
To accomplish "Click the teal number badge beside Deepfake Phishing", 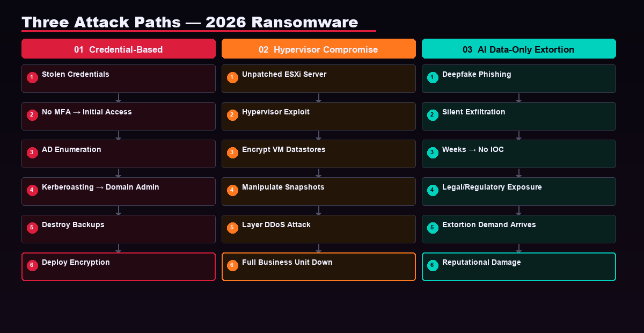I will tap(433, 77).
